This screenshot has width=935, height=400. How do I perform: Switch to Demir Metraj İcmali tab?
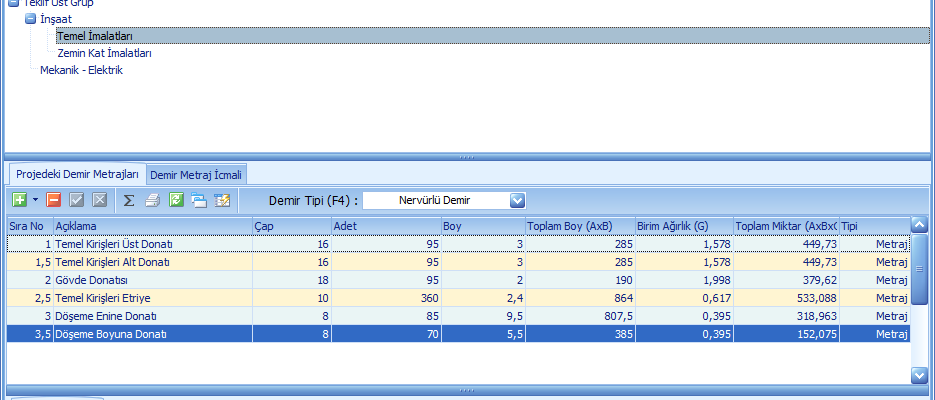[195, 174]
